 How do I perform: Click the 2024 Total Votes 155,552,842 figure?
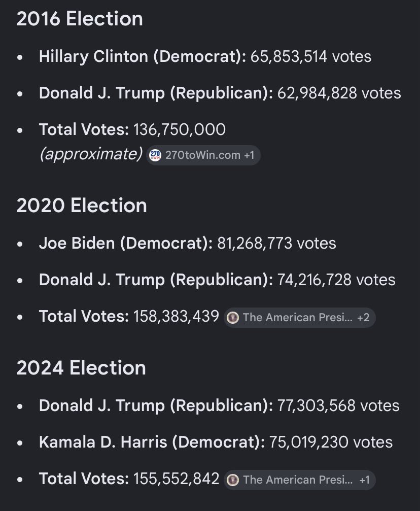coord(177,479)
